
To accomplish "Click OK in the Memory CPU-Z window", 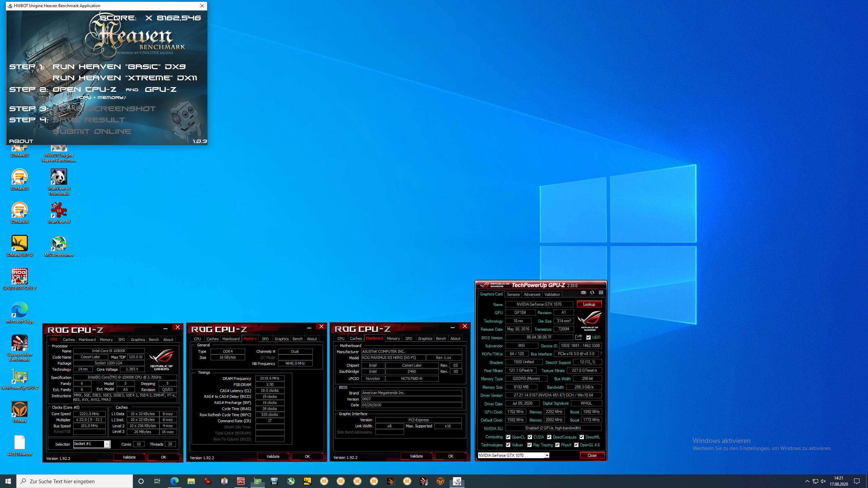I will point(307,456).
